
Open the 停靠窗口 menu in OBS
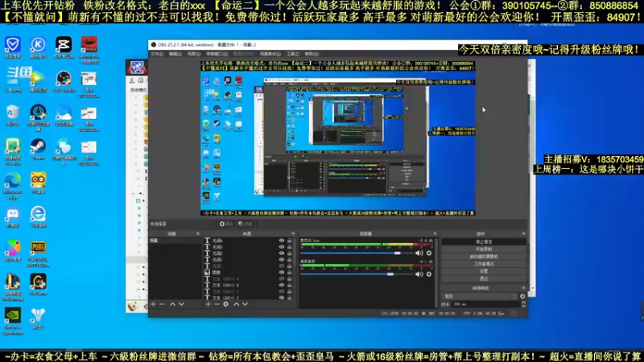coord(217,54)
